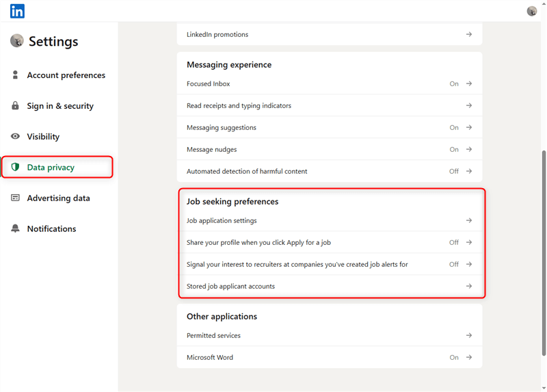This screenshot has height=392, width=547.
Task: Open Automated detection of harmful content
Action: pos(330,171)
